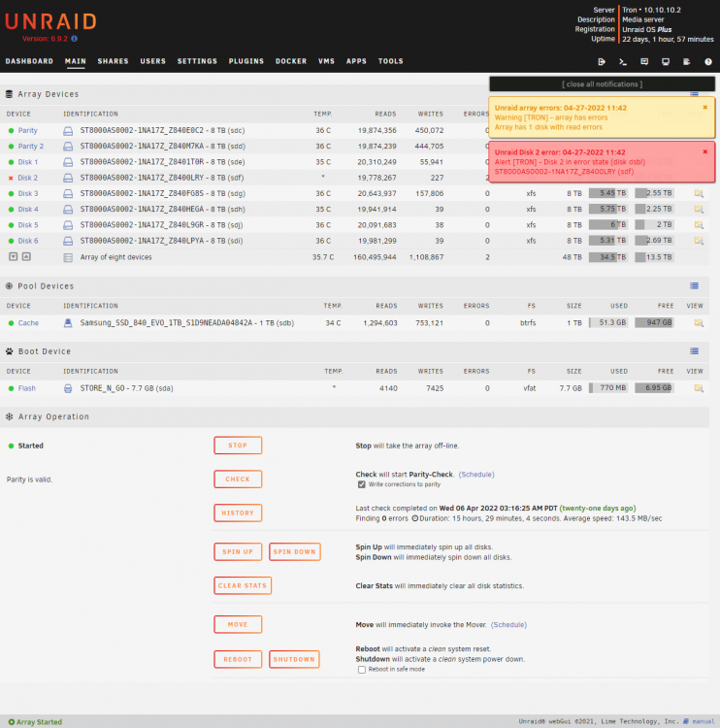Image resolution: width=720 pixels, height=728 pixels.
Task: Click the Parity disk drive icon
Action: (68, 131)
